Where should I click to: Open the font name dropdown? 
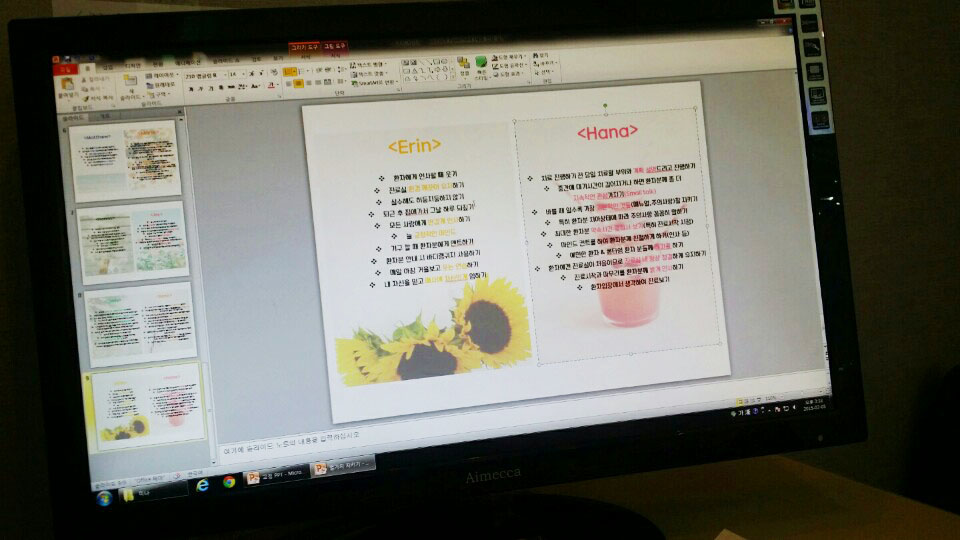[x=204, y=74]
